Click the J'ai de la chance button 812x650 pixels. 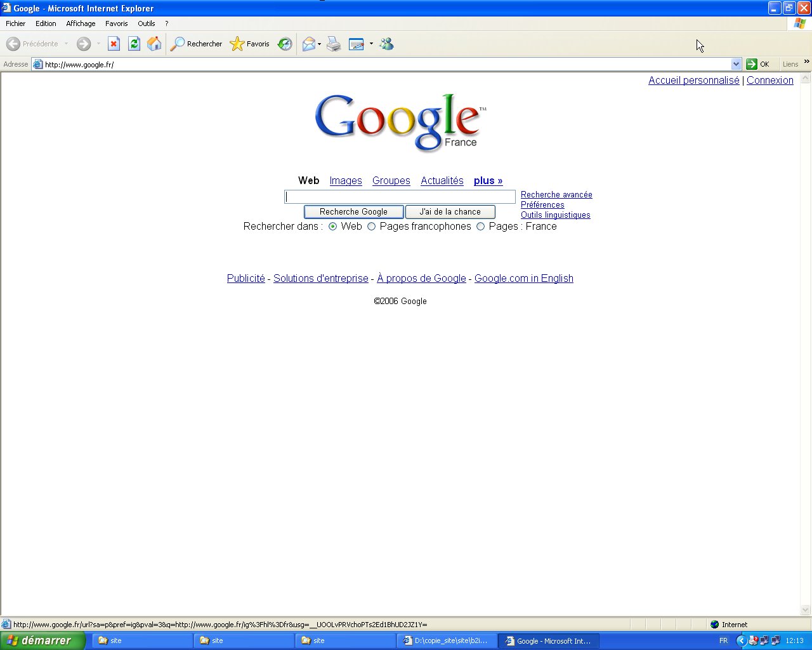tap(450, 212)
